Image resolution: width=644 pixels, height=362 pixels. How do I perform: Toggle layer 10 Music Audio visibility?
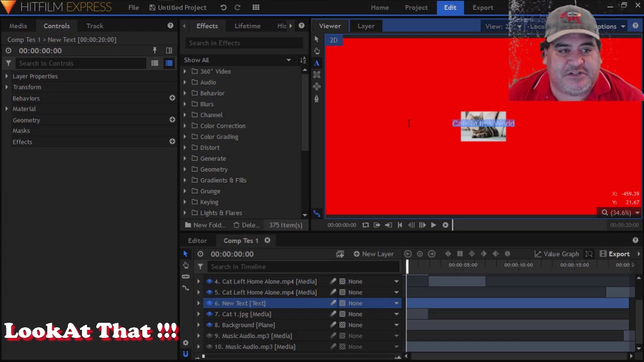209,347
